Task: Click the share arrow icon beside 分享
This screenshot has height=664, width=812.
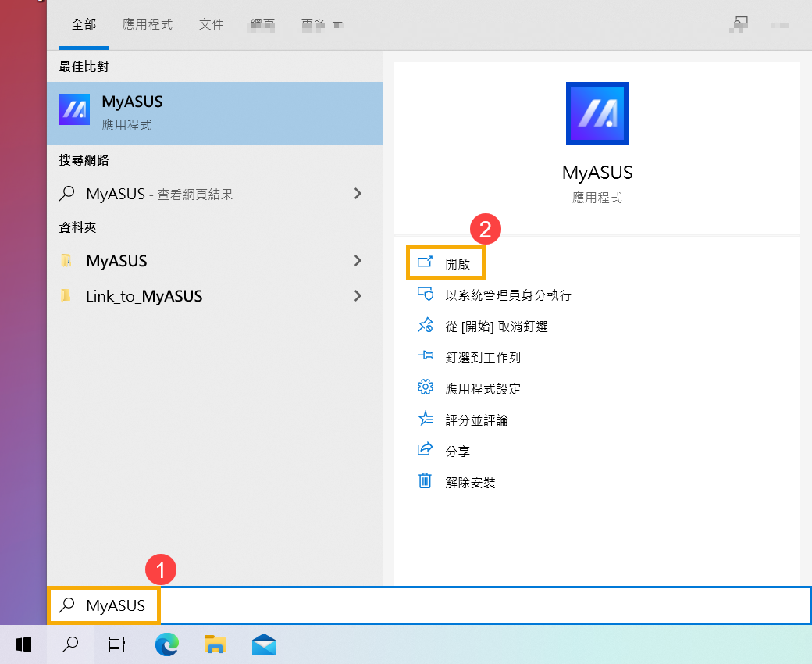Action: click(426, 448)
